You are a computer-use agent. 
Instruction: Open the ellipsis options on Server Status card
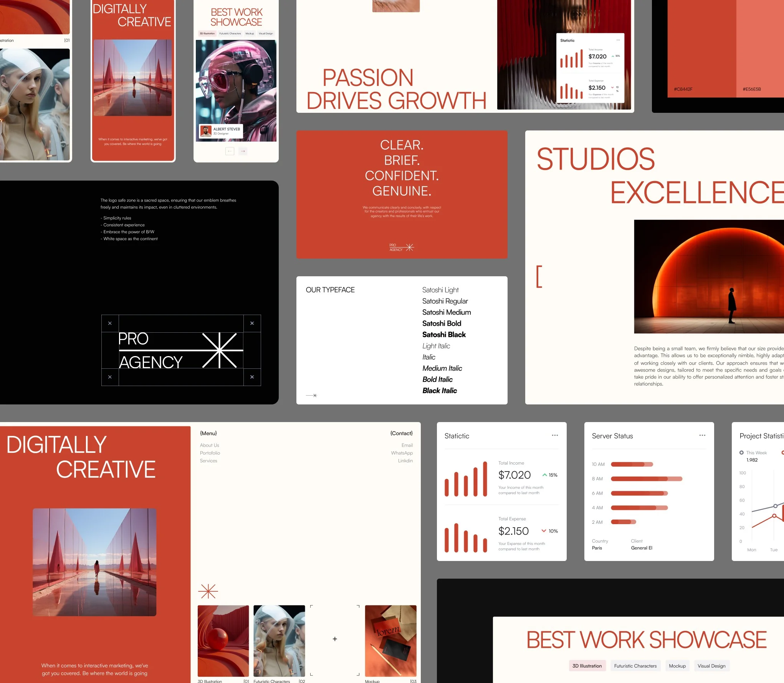point(702,435)
